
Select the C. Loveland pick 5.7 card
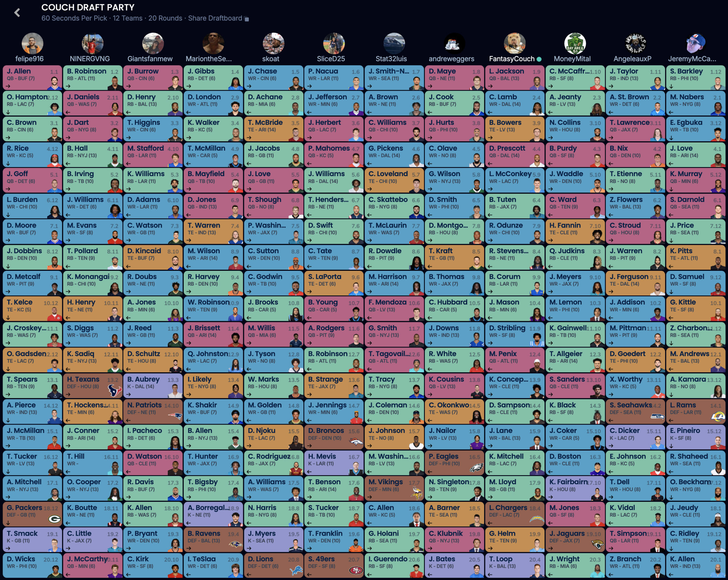tap(394, 180)
